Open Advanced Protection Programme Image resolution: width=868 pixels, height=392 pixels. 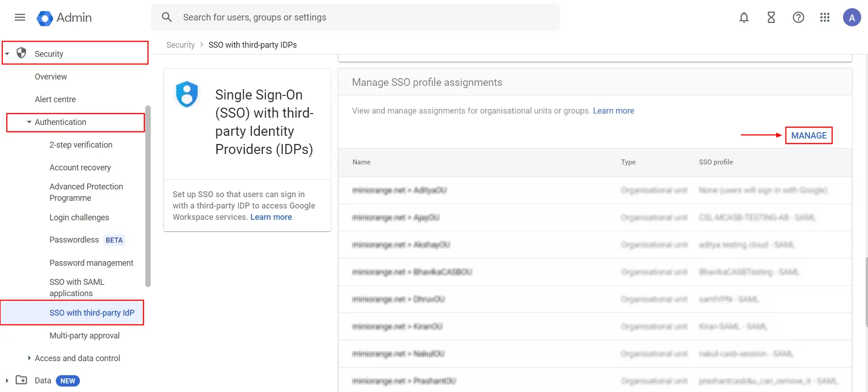(86, 192)
